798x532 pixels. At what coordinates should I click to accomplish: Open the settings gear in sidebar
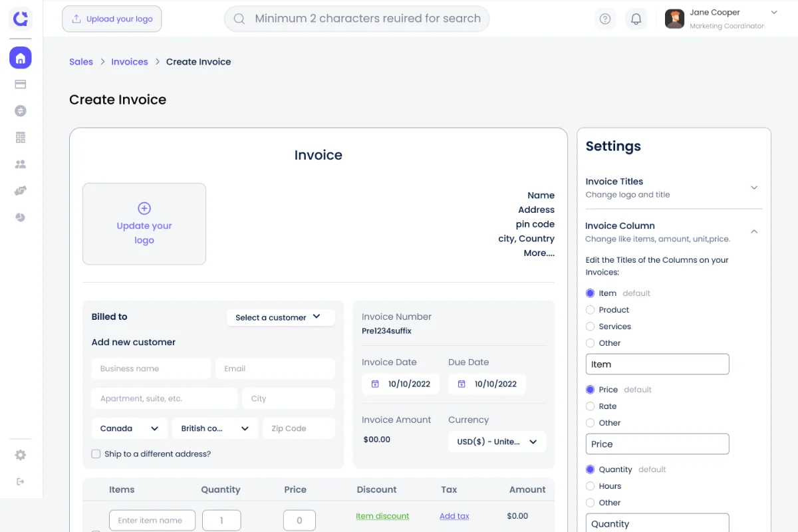(21, 456)
